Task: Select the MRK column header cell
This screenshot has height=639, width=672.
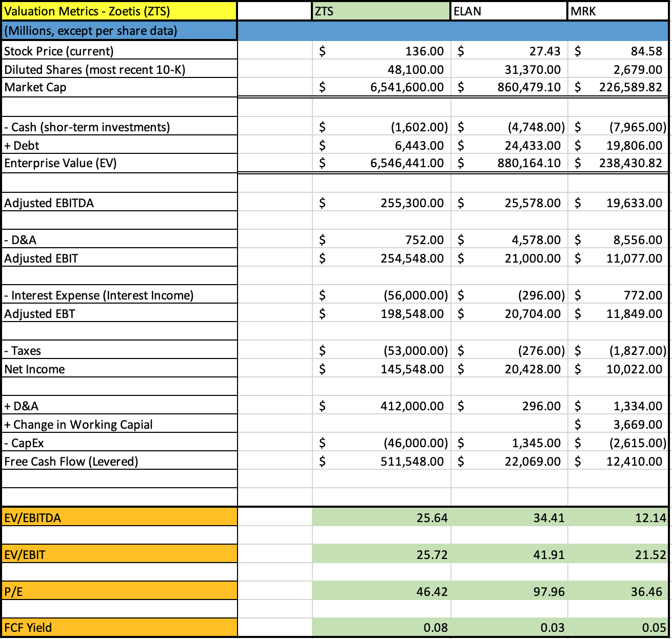Action: coord(619,11)
